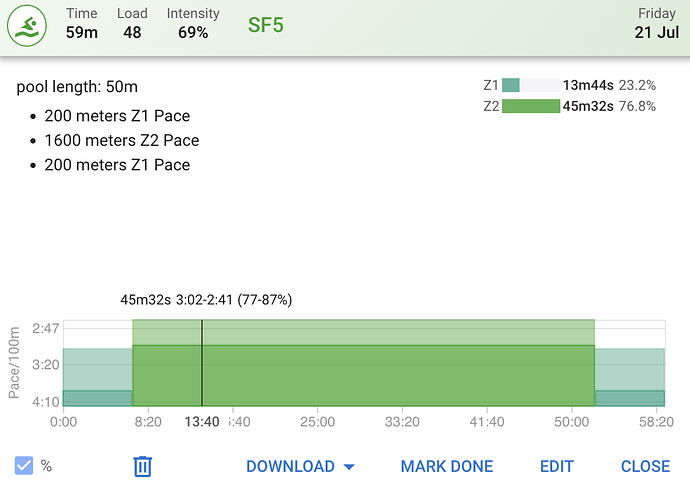
Task: Click the CLOSE button
Action: click(x=646, y=466)
